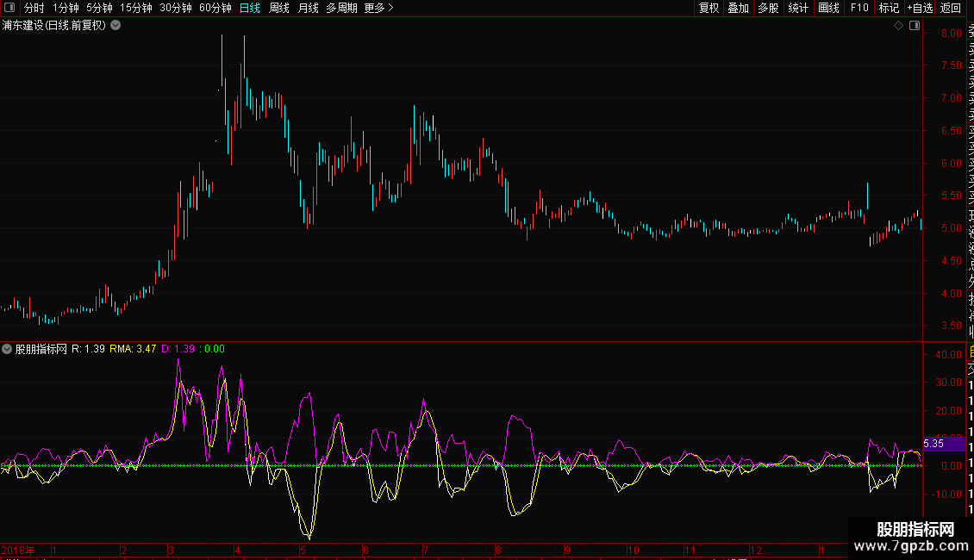Viewport: 974px width, 560px height.
Task: Click the 8.00 price axis label
Action: [x=951, y=34]
